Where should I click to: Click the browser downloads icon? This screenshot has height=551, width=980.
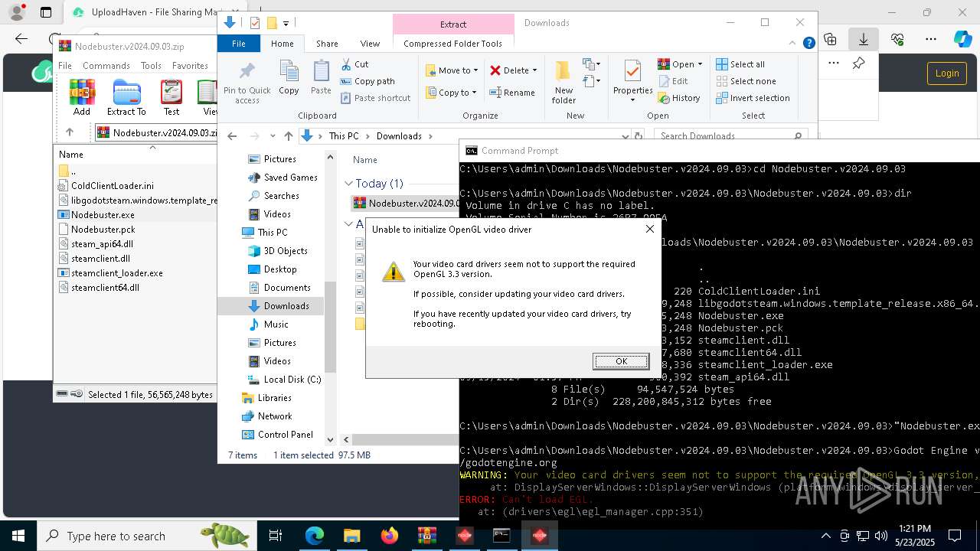coord(863,39)
